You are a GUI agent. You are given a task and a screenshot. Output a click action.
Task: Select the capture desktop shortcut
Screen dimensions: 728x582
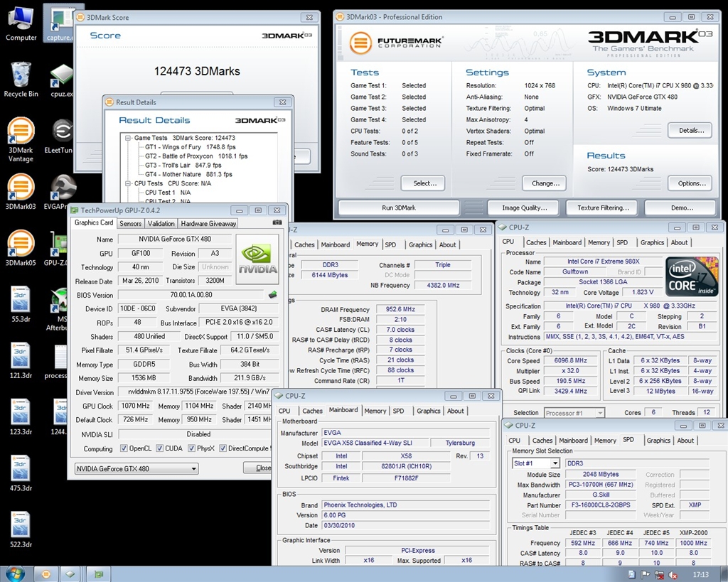point(59,23)
